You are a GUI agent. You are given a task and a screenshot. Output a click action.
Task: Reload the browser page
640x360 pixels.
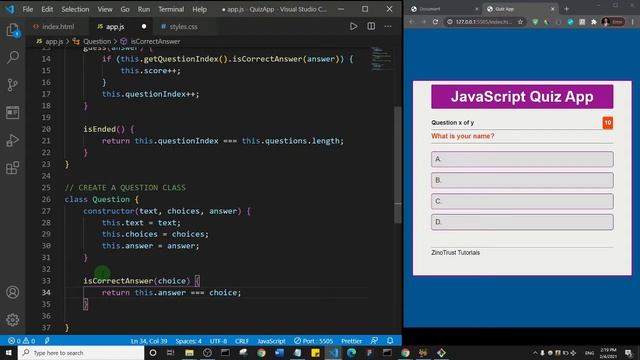435,22
